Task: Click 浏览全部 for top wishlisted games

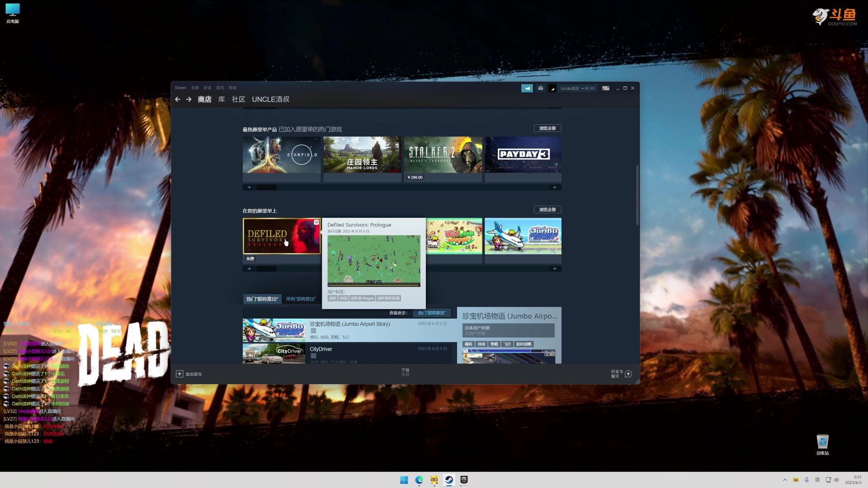Action: tap(547, 128)
